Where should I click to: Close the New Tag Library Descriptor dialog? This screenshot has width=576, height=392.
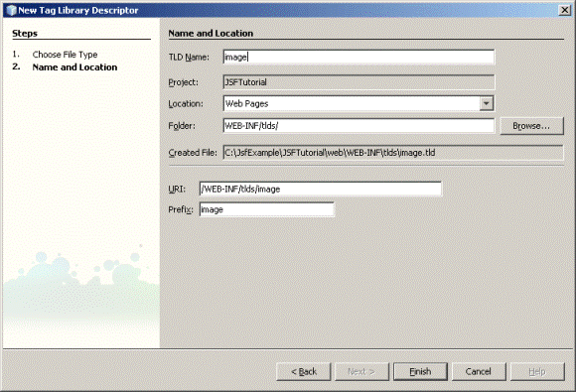[x=565, y=10]
